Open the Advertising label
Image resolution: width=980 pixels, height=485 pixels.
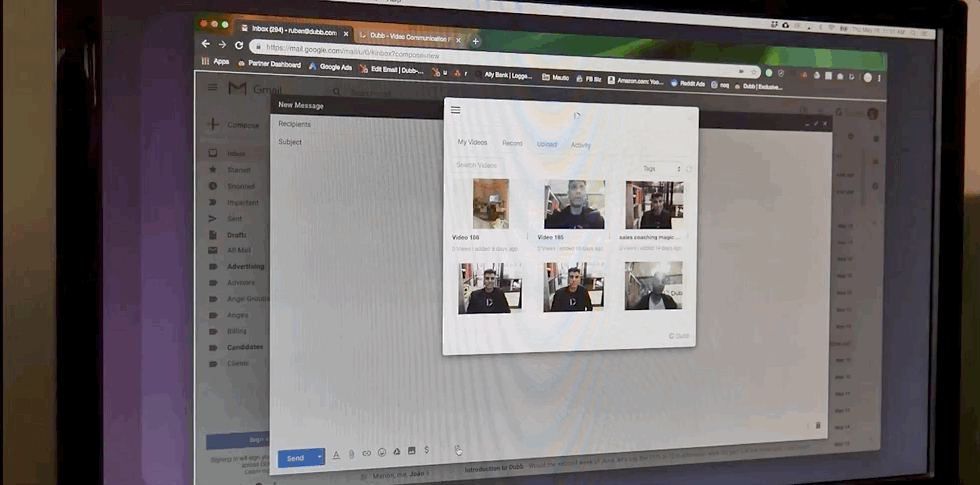245,266
